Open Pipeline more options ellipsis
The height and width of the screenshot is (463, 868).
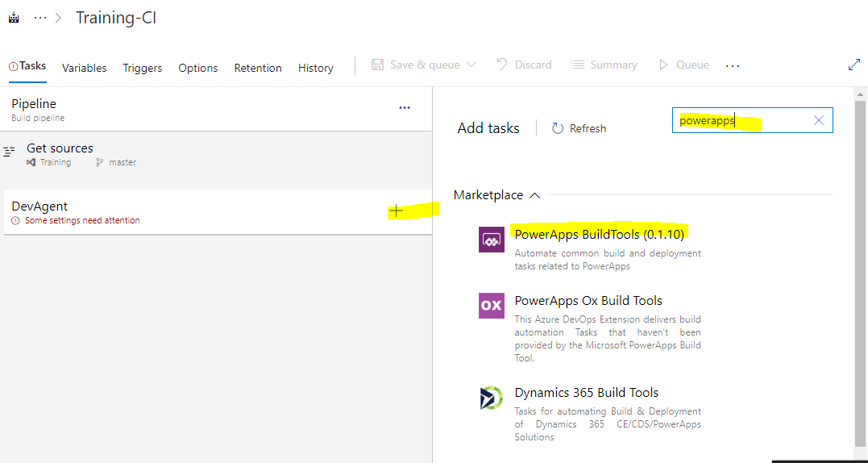[405, 108]
